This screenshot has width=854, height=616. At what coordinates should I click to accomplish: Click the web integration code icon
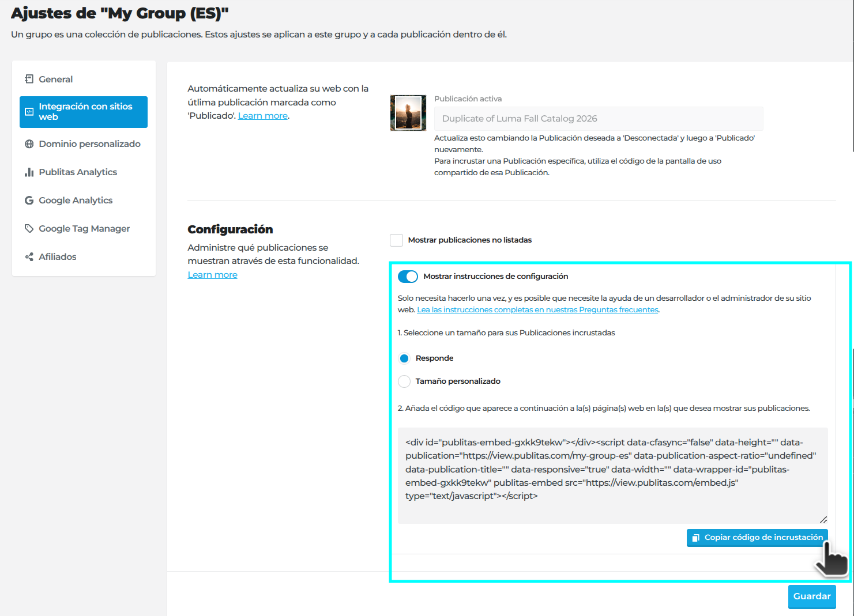pyautogui.click(x=29, y=112)
